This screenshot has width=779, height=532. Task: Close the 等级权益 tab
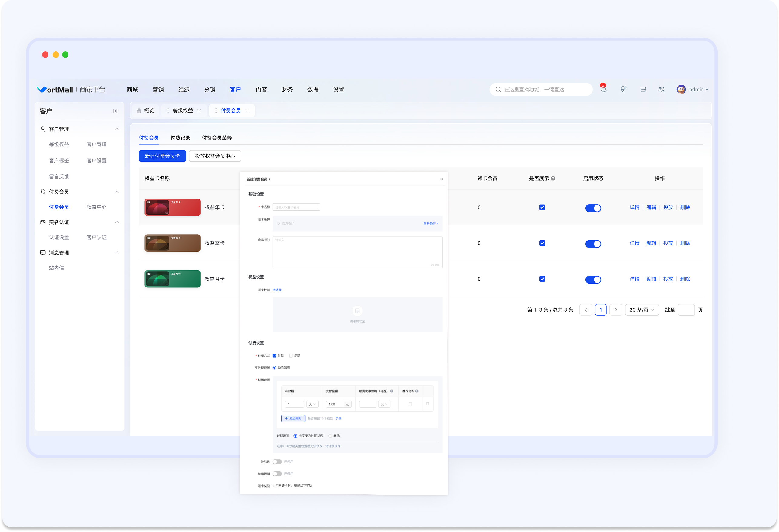click(199, 110)
